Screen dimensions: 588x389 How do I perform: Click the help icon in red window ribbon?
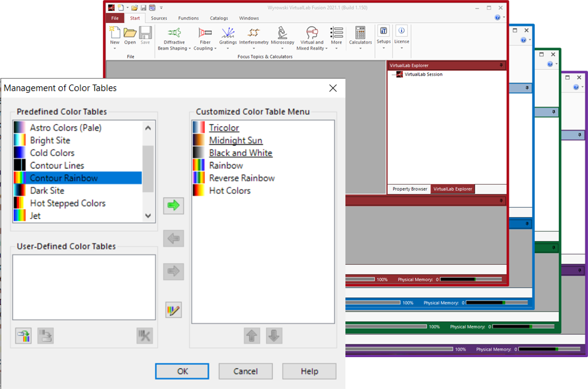(497, 18)
